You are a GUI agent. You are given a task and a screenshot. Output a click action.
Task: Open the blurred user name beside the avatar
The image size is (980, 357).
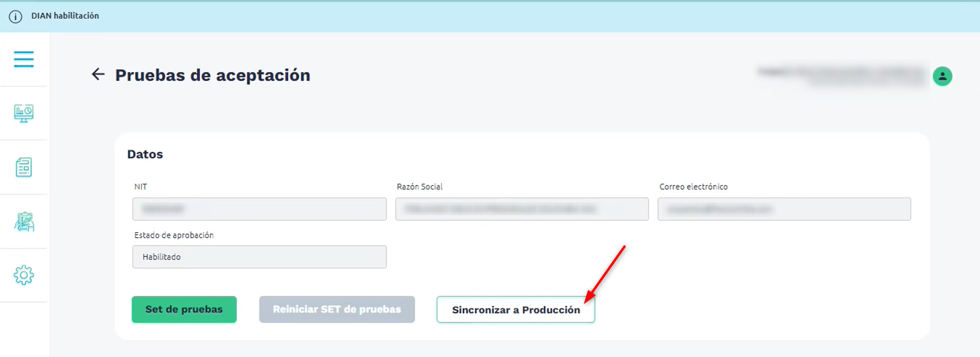[x=842, y=76]
